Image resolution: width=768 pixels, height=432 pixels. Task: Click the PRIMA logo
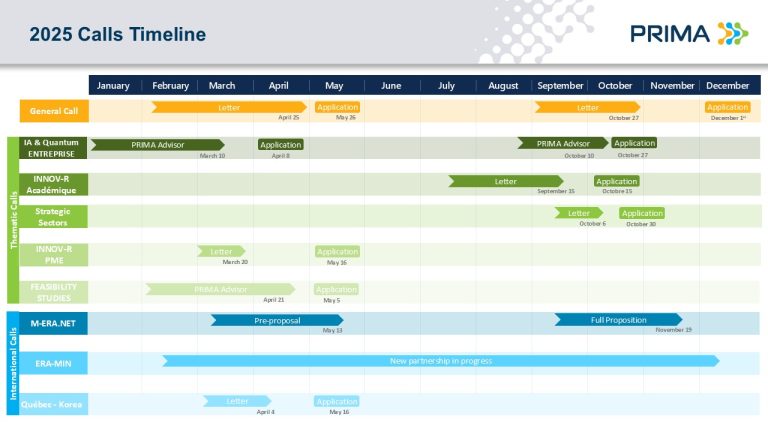[x=688, y=33]
